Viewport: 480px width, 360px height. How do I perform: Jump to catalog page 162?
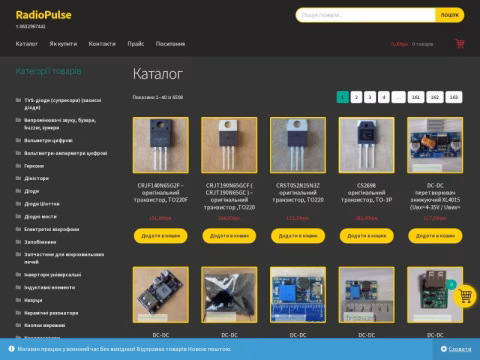tap(435, 97)
